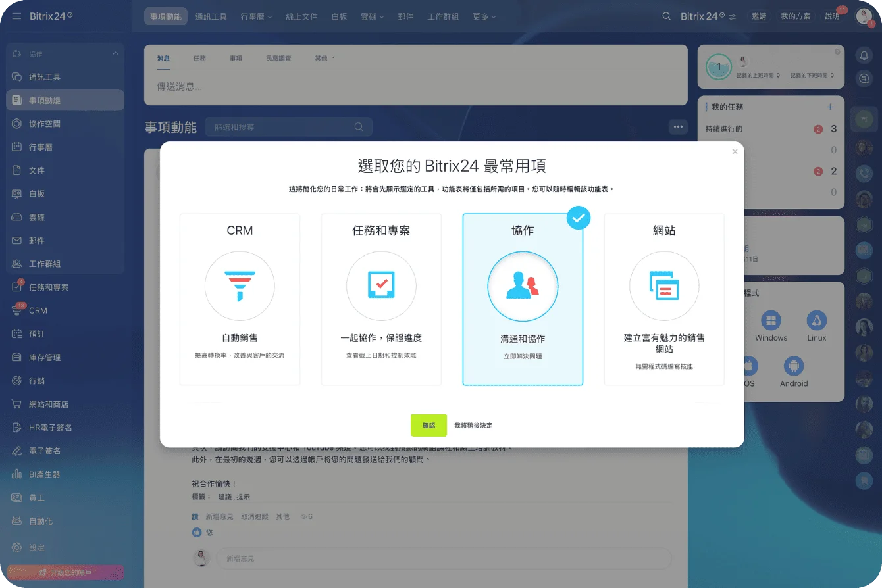
Task: Select the CRM card in the dialog
Action: coord(240,299)
